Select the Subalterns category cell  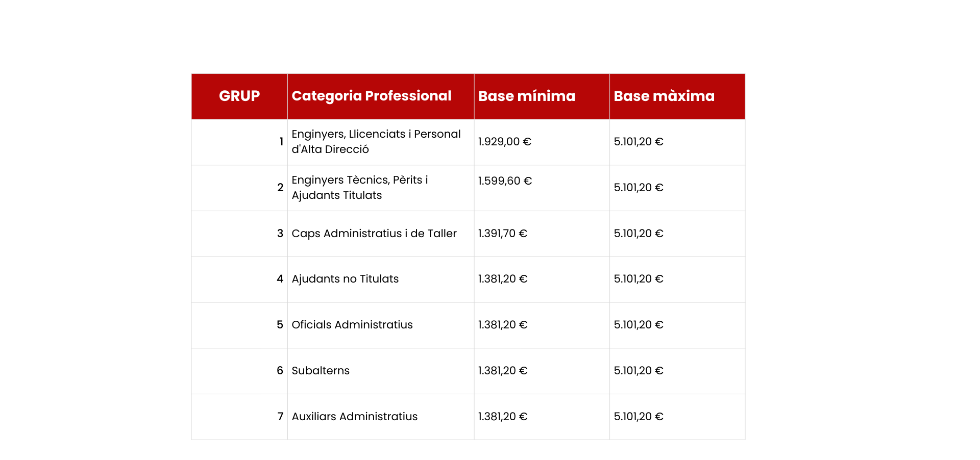pyautogui.click(x=321, y=371)
